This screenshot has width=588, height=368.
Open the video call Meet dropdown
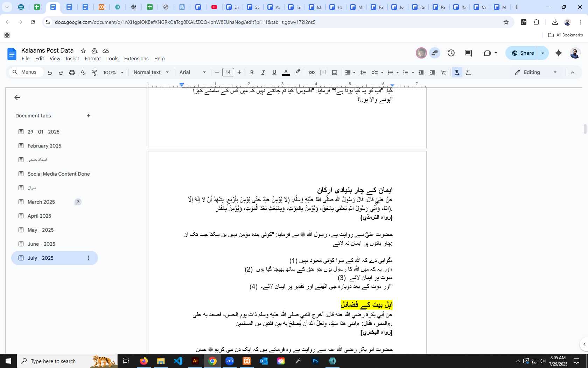pyautogui.click(x=496, y=53)
